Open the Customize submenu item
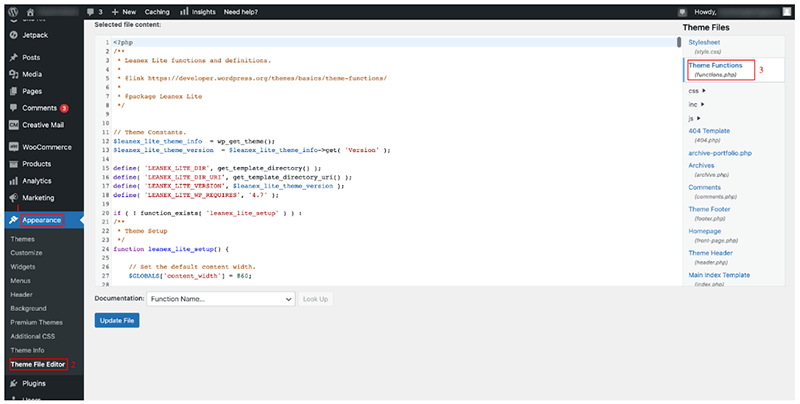Viewport: 800px width, 404px height. point(27,253)
